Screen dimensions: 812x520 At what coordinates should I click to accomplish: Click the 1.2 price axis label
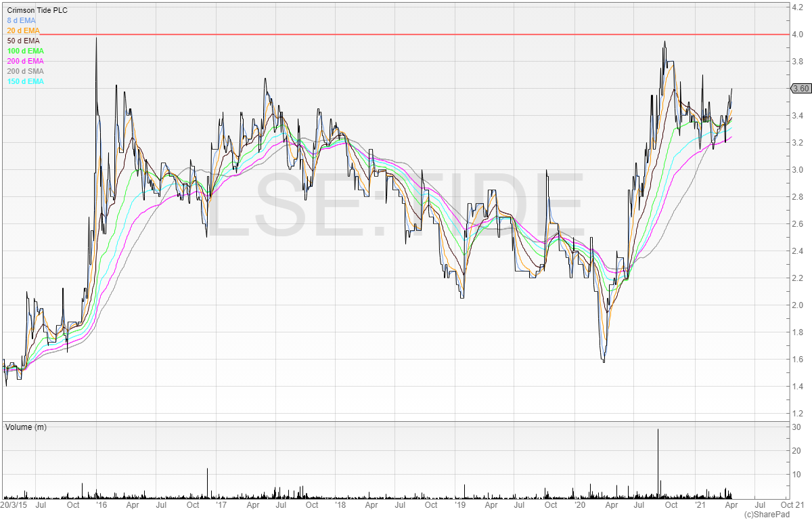click(x=798, y=413)
